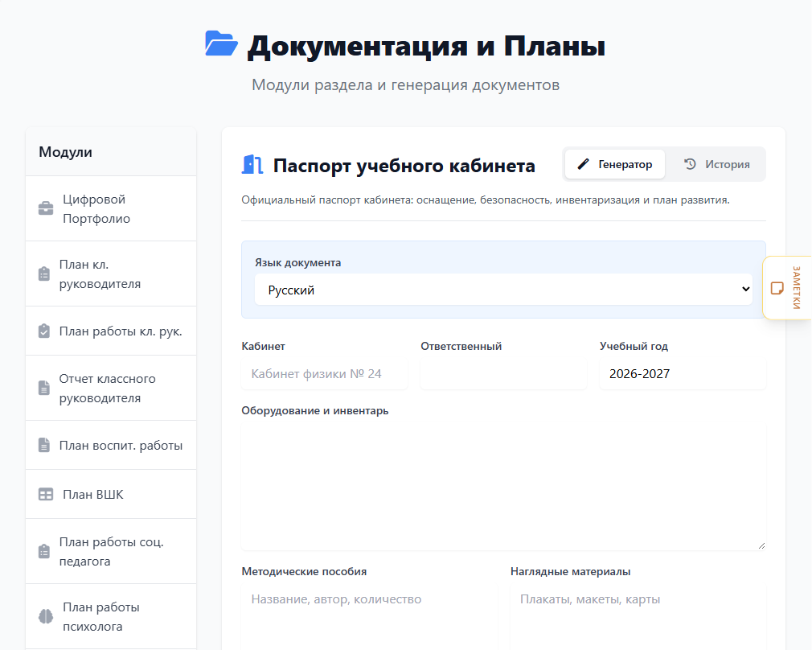The height and width of the screenshot is (650, 812).
Task: Click the description starting Официальный паспорт кабинета
Action: click(486, 200)
